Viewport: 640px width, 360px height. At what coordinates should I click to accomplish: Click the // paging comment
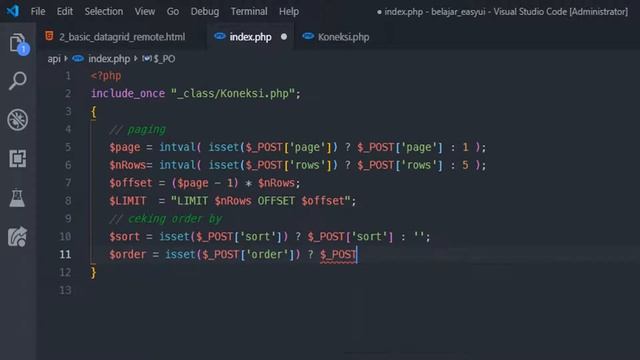137,130
